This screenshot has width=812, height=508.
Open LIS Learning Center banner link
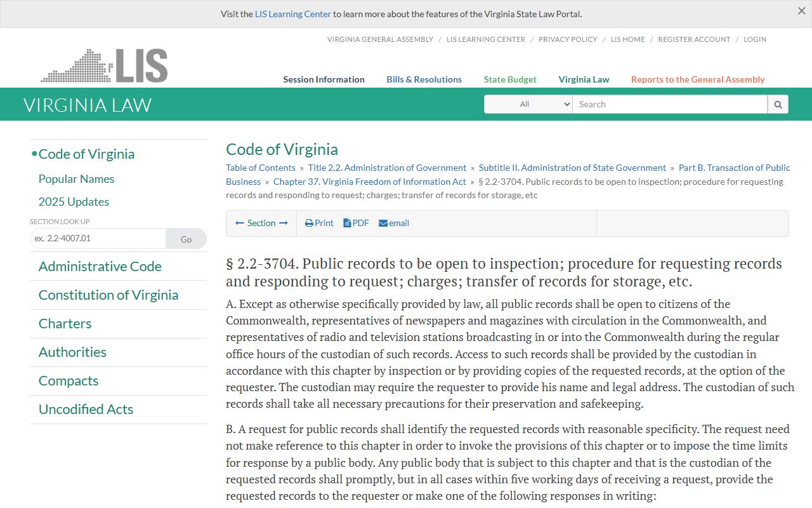(293, 14)
